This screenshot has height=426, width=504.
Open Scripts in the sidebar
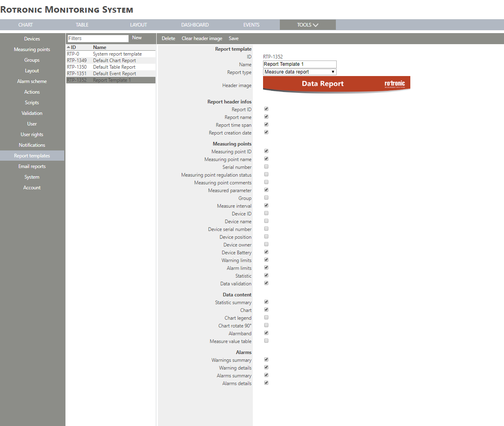32,103
